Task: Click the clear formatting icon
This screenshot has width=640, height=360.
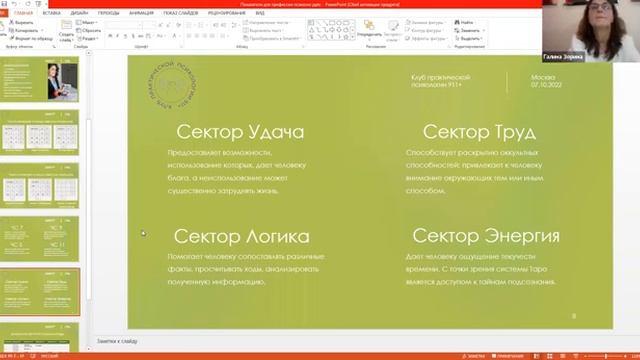Action: tap(178, 25)
